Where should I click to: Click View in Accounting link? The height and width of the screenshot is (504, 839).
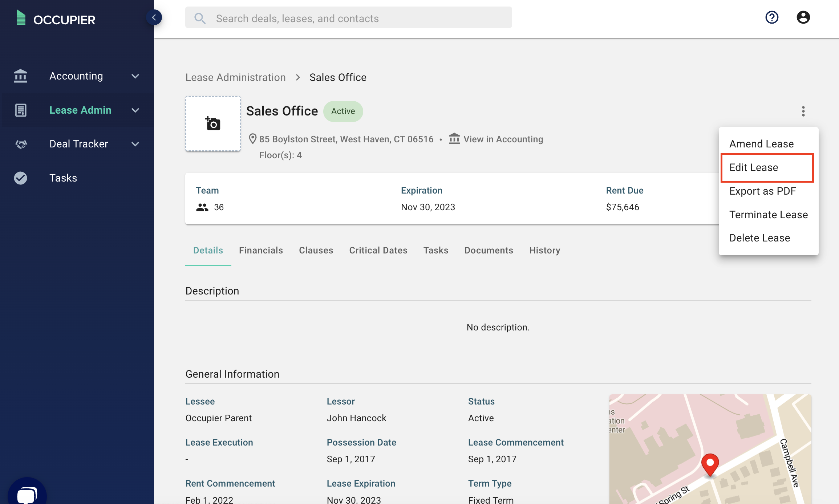point(503,139)
